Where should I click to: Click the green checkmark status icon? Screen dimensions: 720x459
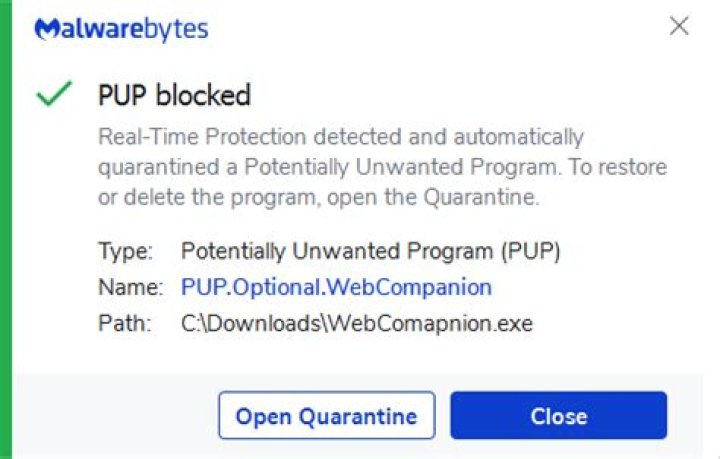(53, 95)
